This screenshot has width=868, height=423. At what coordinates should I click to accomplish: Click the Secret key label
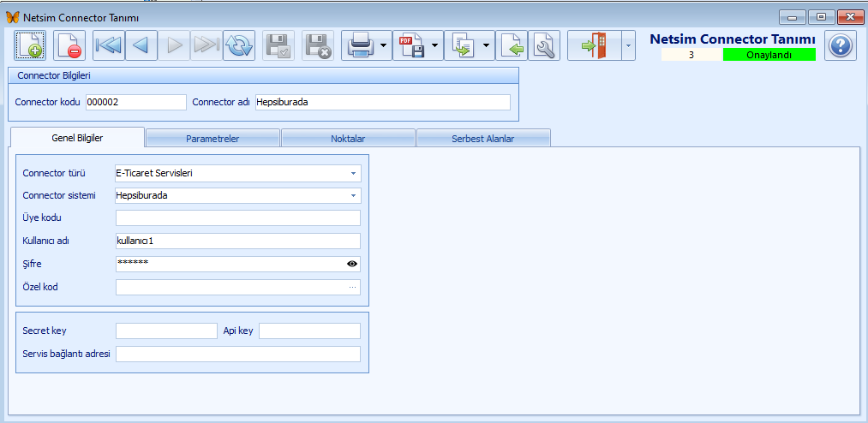pos(45,331)
